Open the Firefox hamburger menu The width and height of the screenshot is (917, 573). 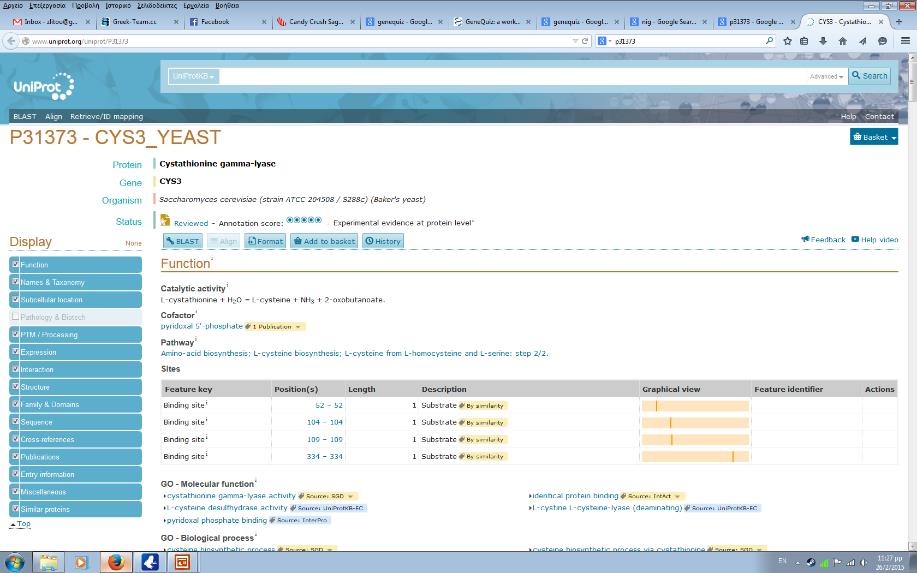pos(905,41)
